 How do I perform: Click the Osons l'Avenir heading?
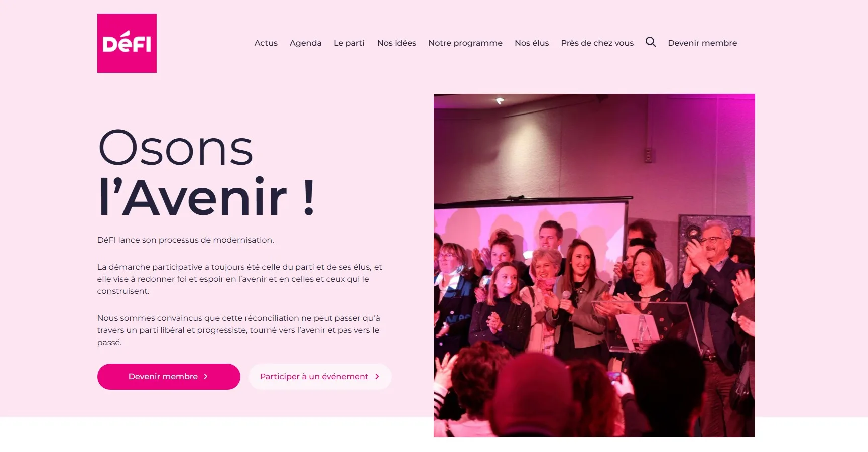(x=207, y=172)
